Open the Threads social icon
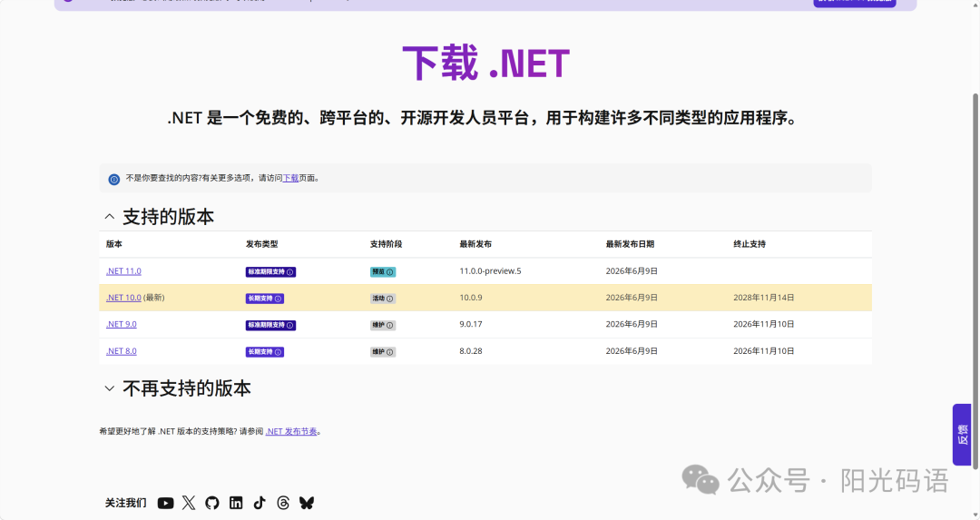 tap(283, 503)
